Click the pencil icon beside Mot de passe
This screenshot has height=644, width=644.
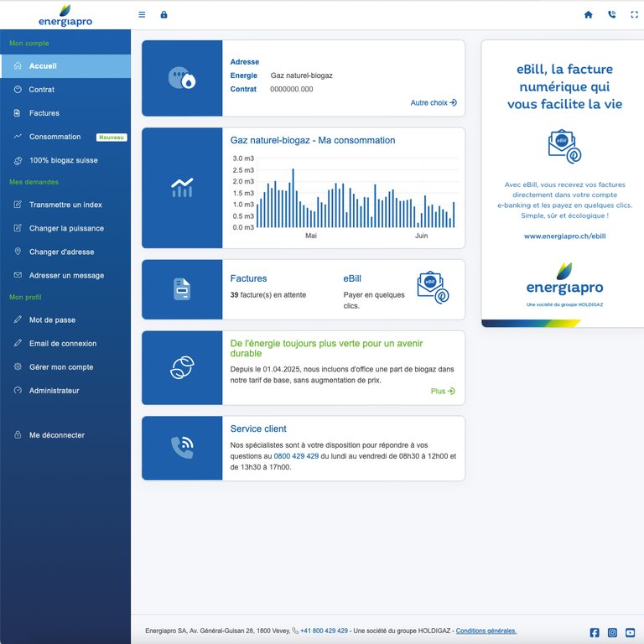18,319
